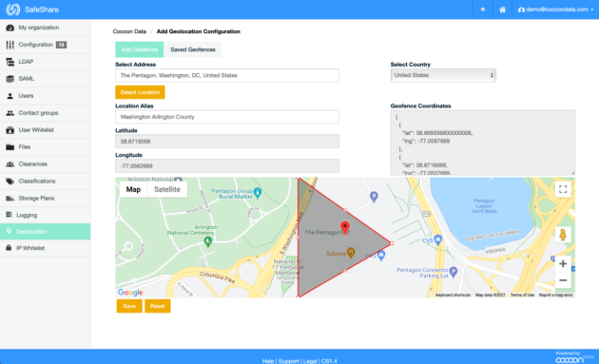Open the demo@cocoondata.com user dropdown

pos(555,10)
